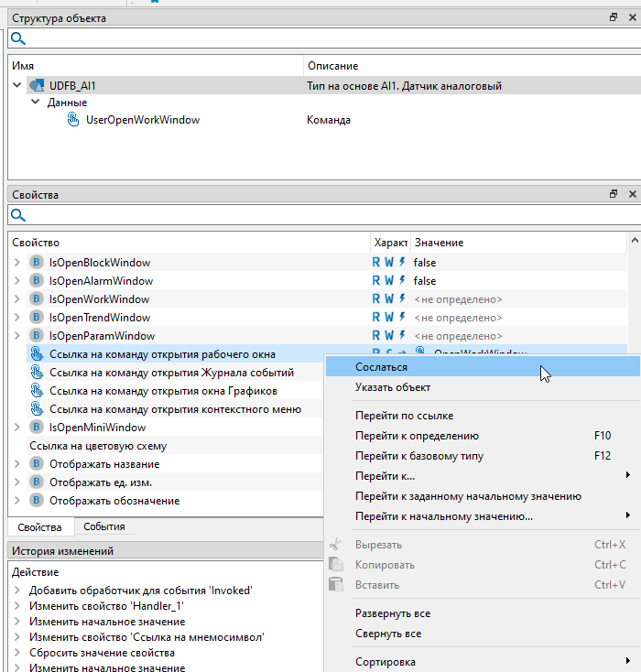Expand 'Добавить обработчик для события' history entry
Viewport: 641px width, 672px height.
[17, 591]
